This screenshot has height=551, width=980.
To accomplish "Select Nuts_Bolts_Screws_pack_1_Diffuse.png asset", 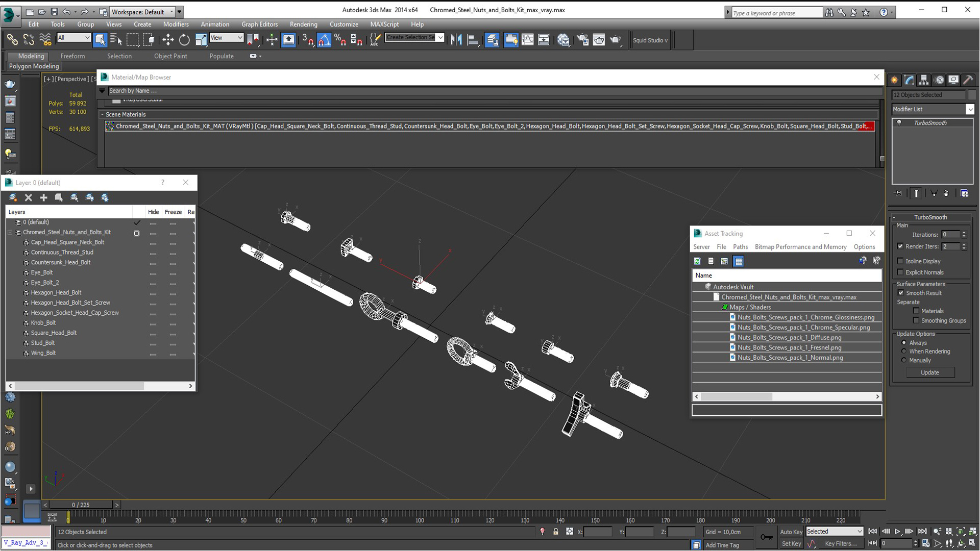I will click(789, 337).
